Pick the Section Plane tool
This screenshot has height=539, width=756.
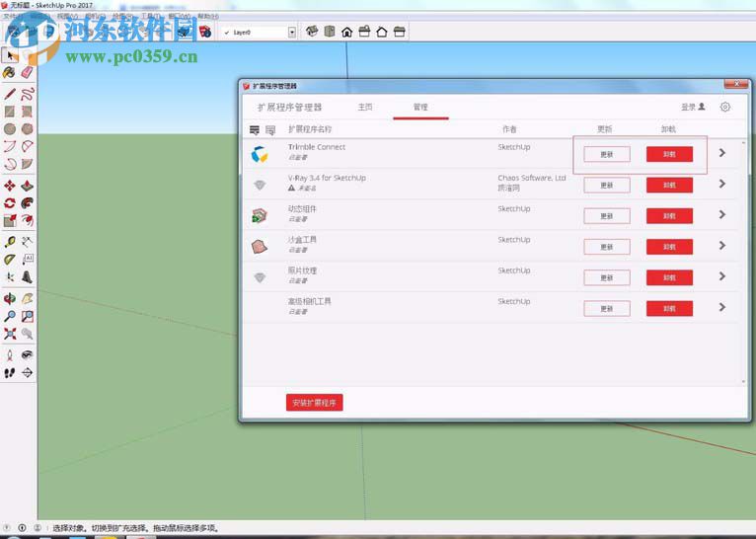28,373
